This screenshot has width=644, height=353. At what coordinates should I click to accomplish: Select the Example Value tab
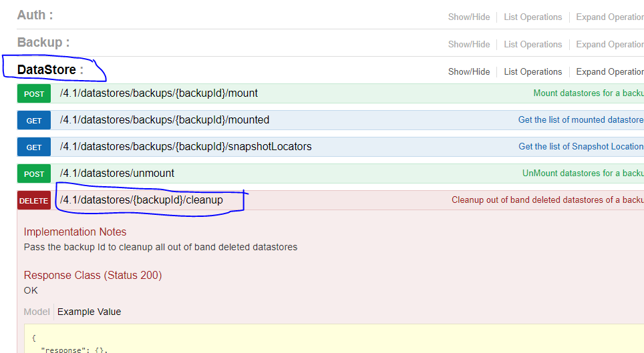[x=89, y=312]
